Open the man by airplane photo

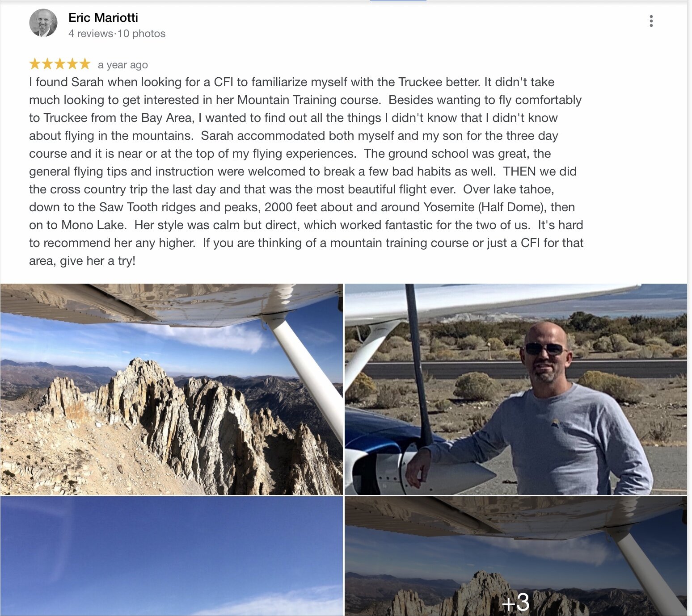coord(516,389)
